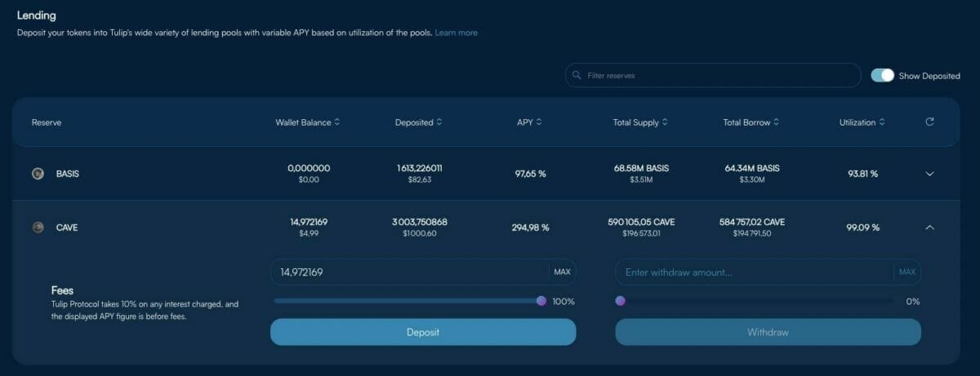Sort by Deposited column arrows
Image resolution: width=980 pixels, height=376 pixels.
click(439, 122)
